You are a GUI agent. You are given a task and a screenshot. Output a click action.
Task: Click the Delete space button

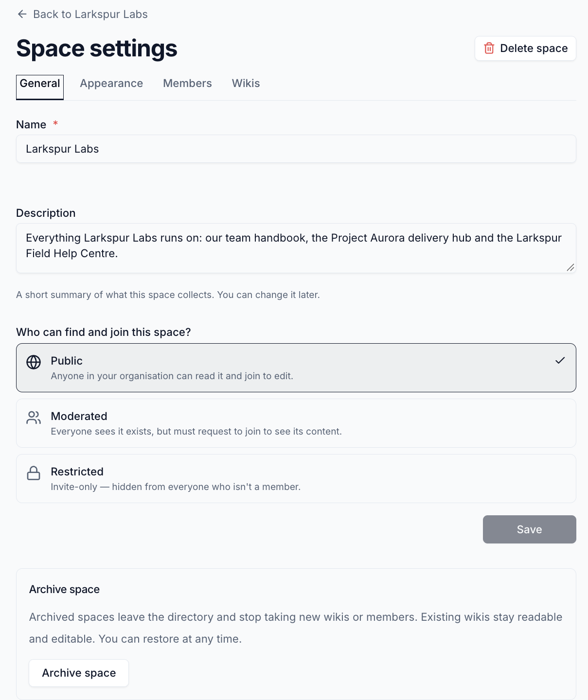(525, 48)
